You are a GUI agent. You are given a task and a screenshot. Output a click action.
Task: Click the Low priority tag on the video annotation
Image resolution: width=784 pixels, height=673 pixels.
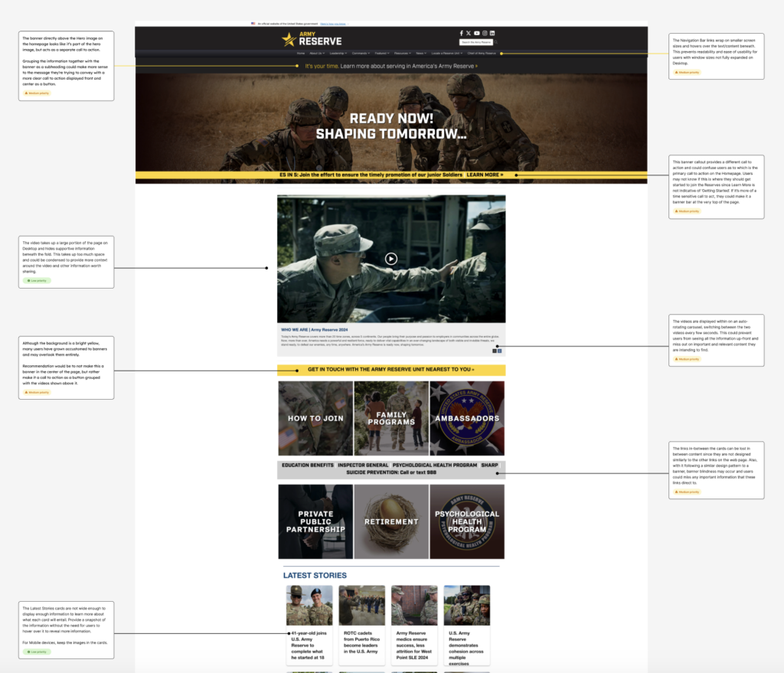(x=37, y=280)
